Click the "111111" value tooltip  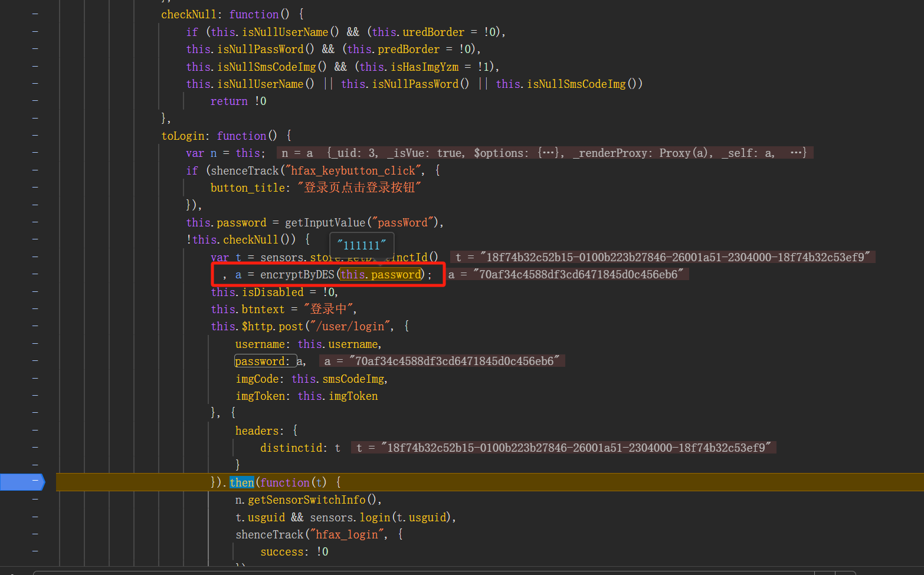click(x=362, y=245)
